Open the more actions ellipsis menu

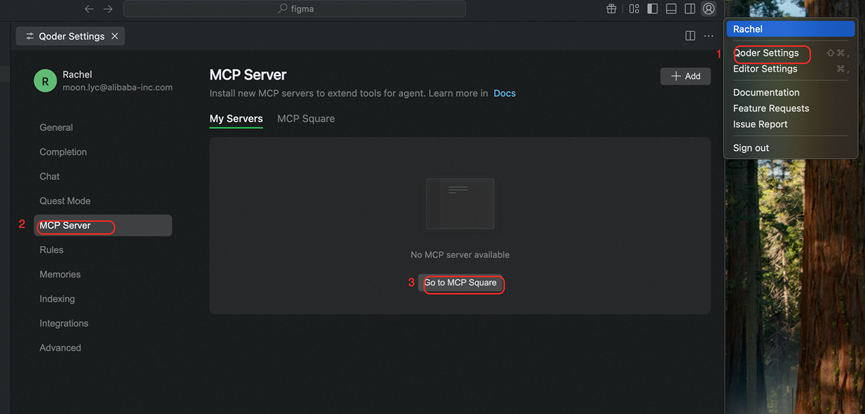pyautogui.click(x=709, y=36)
